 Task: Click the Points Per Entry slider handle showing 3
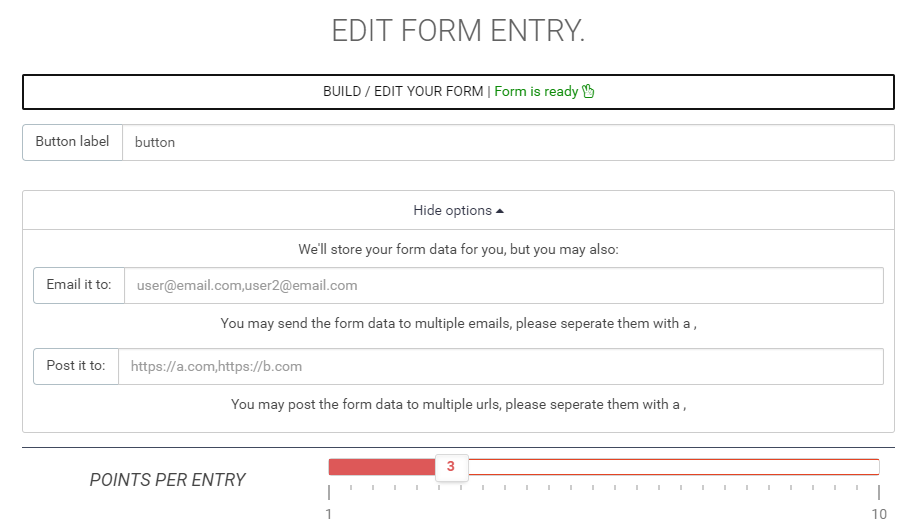coord(451,467)
